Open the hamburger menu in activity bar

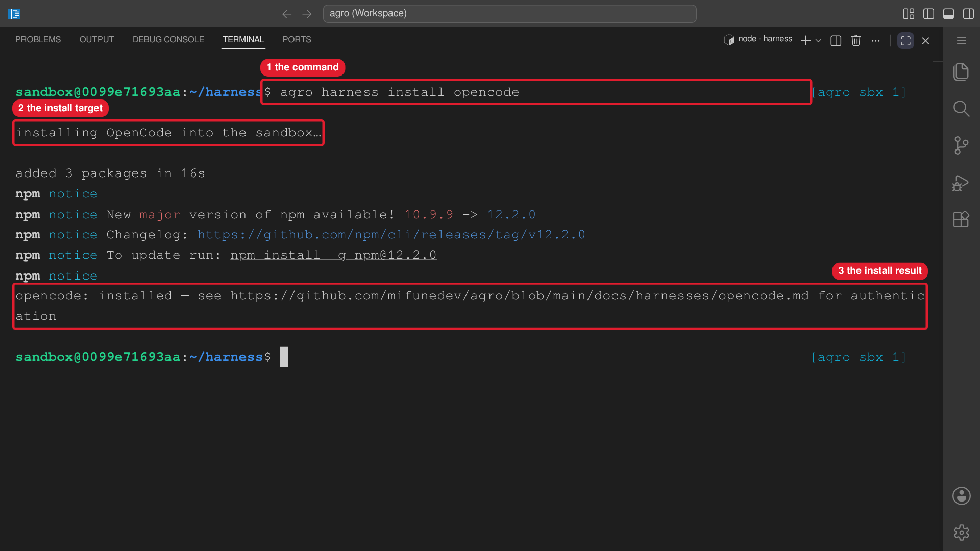pyautogui.click(x=962, y=40)
